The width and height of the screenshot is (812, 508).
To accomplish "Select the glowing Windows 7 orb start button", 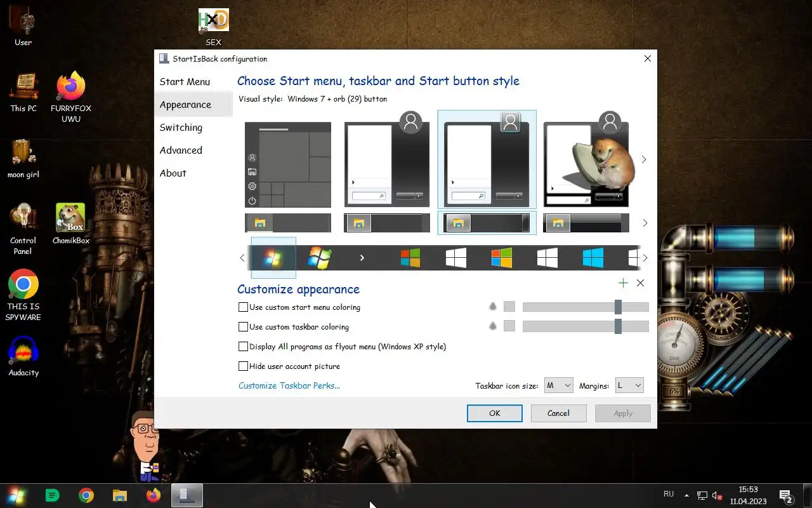I will [x=273, y=258].
